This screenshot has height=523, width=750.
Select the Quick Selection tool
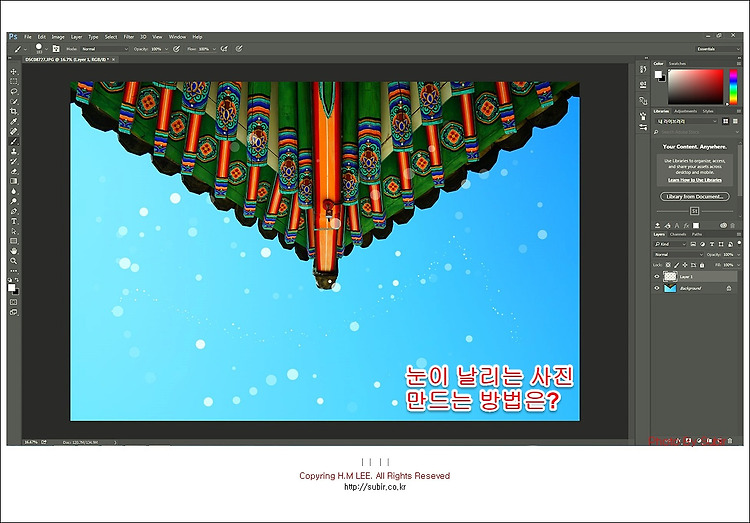[x=14, y=101]
